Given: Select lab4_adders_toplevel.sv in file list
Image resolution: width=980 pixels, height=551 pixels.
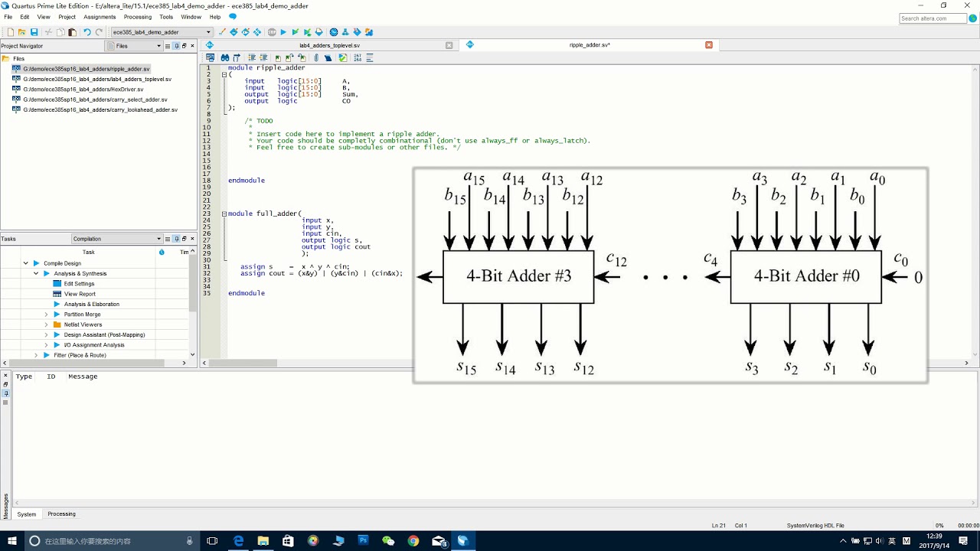Looking at the screenshot, I should (x=91, y=79).
